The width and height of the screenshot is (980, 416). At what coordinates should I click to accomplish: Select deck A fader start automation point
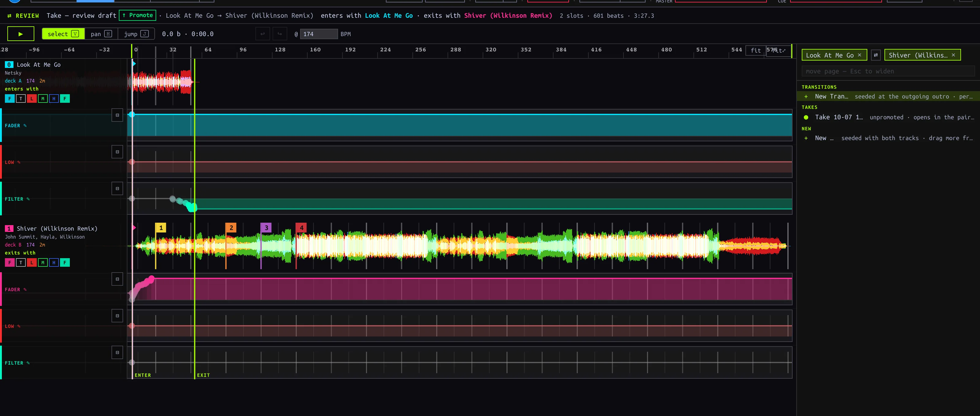[x=132, y=114]
